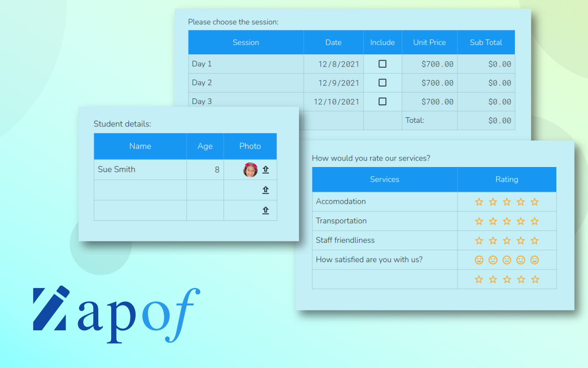Click the age field showing 8
The width and height of the screenshot is (588, 368).
pos(205,169)
